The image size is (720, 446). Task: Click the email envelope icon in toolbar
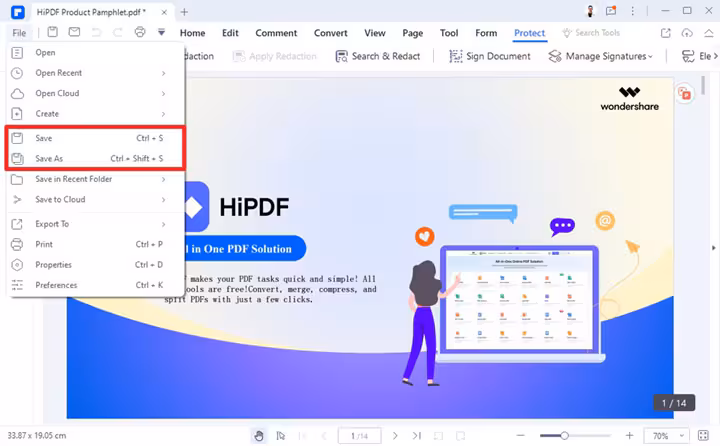tap(74, 32)
